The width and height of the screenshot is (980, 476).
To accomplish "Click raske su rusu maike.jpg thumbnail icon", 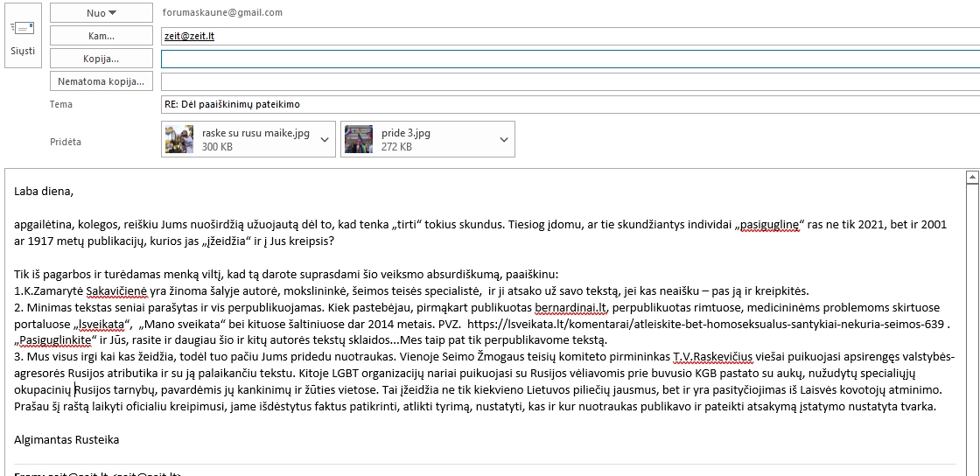I will [180, 139].
